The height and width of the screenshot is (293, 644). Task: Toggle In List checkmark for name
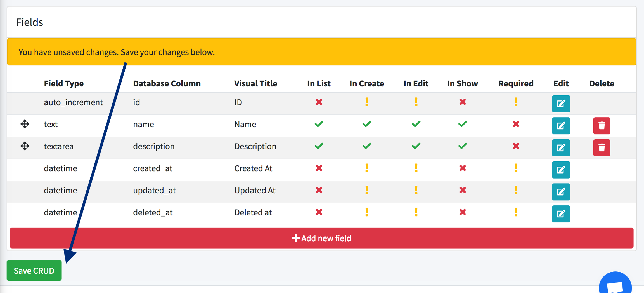tap(319, 124)
